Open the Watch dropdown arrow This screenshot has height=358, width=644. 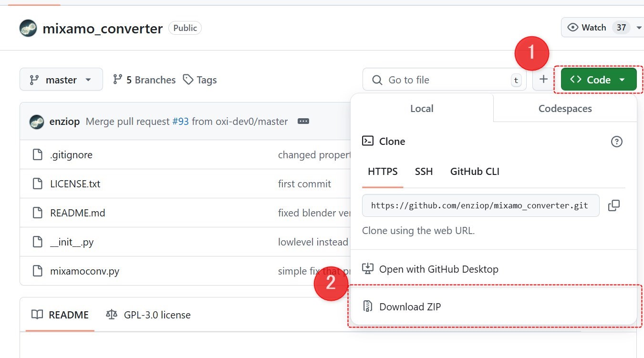(x=639, y=28)
